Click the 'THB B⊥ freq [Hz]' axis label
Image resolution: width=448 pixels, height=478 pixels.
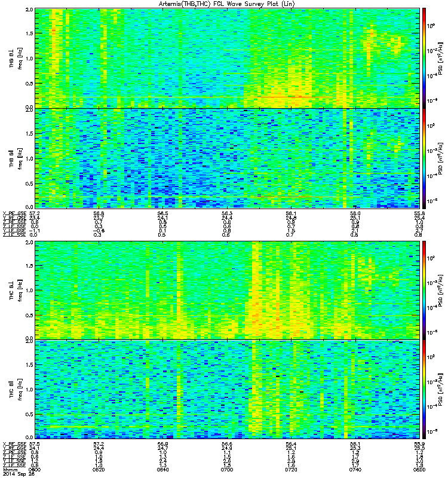coord(16,59)
